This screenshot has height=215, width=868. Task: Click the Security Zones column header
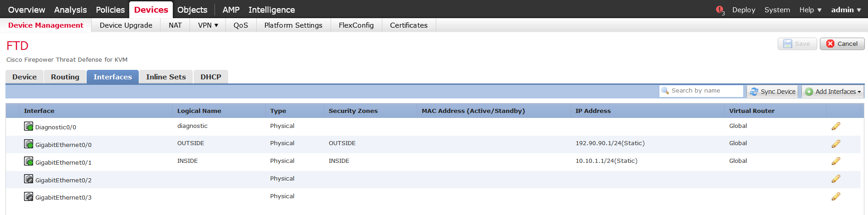pyautogui.click(x=353, y=111)
